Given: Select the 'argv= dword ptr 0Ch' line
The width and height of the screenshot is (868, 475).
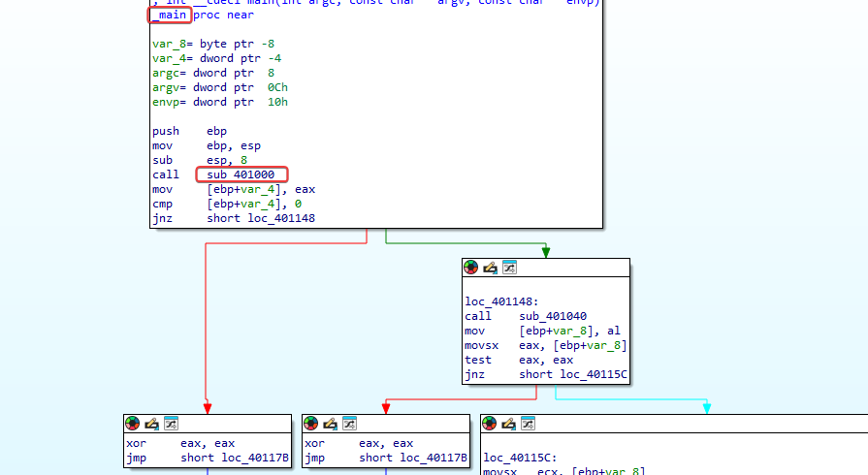Looking at the screenshot, I should [220, 87].
